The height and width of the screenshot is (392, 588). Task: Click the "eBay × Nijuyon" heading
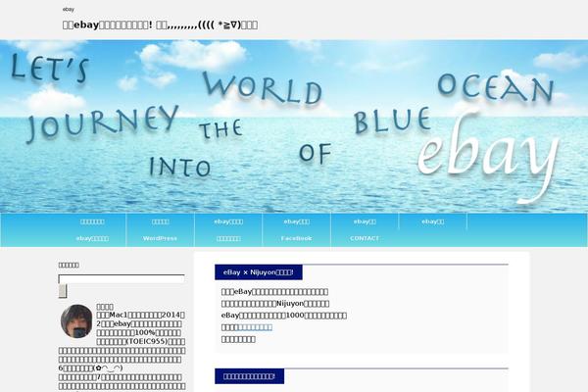259,272
